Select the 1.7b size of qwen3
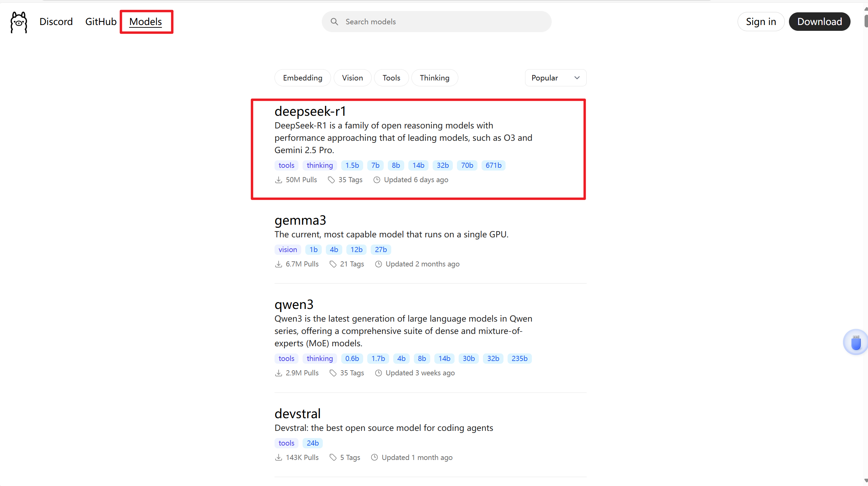 point(378,359)
